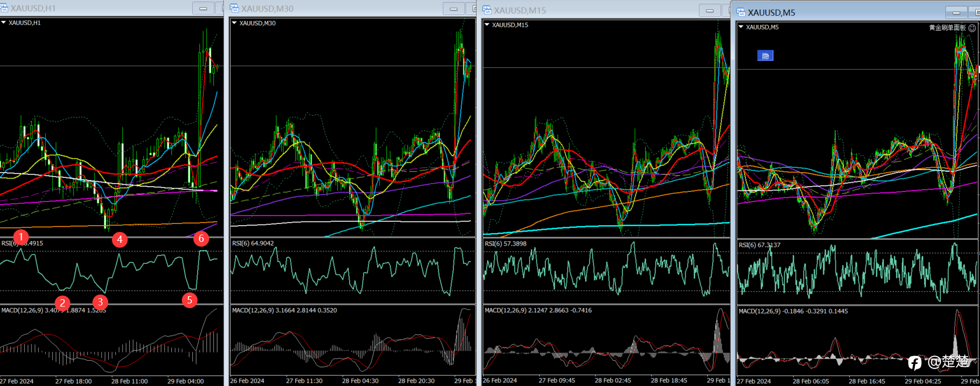Click the 28 Feb 04:30 time label in M30 chart
980x386 pixels.
(360, 381)
